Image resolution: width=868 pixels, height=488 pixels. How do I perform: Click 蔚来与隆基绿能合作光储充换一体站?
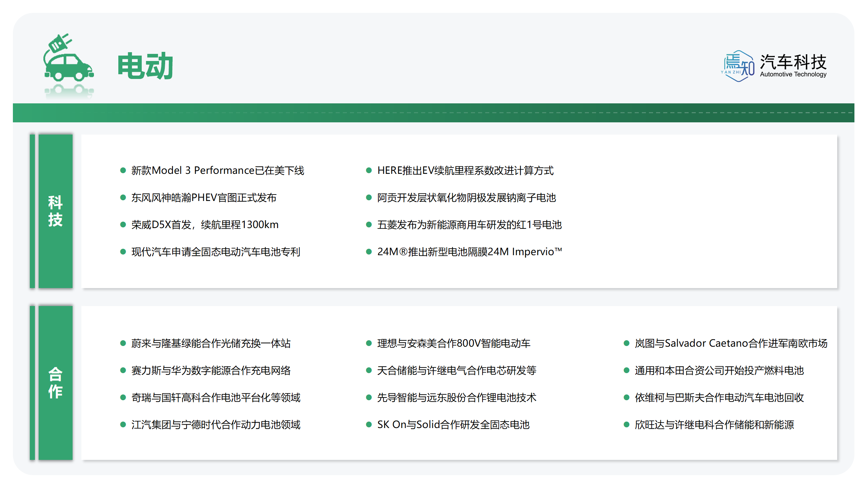point(211,343)
